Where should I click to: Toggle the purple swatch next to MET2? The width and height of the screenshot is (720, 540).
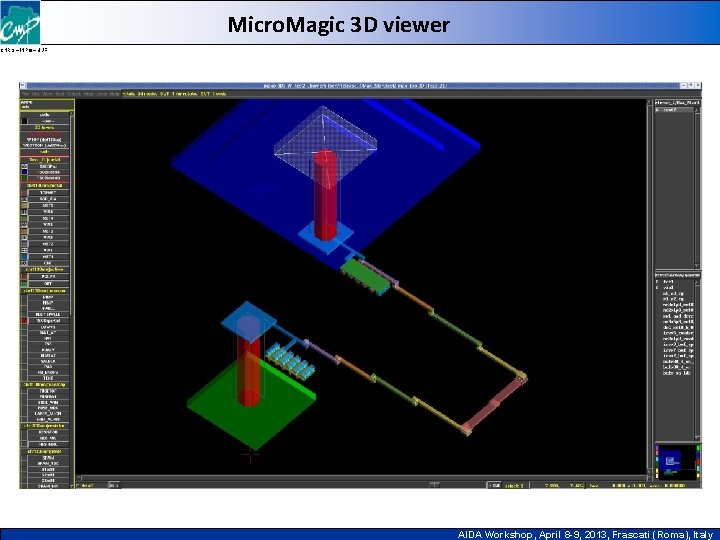pyautogui.click(x=24, y=244)
